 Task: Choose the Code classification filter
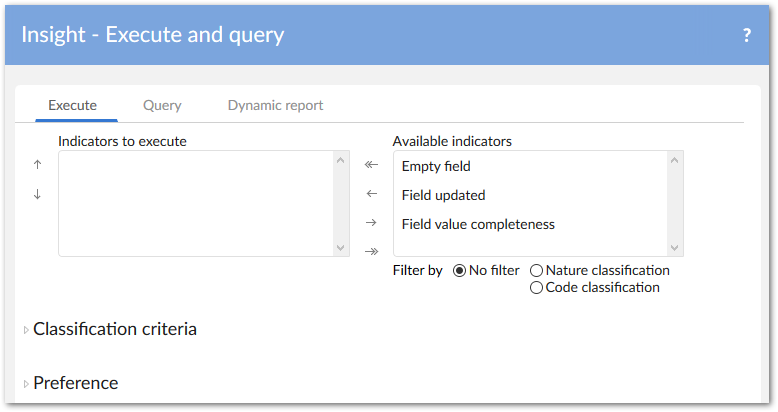(x=537, y=288)
